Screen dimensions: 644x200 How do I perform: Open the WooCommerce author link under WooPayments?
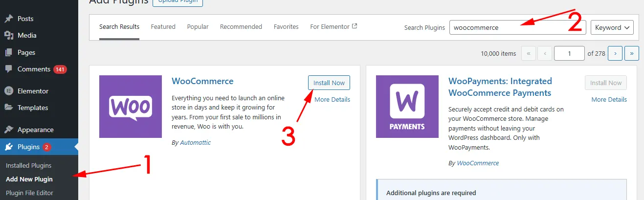click(478, 163)
